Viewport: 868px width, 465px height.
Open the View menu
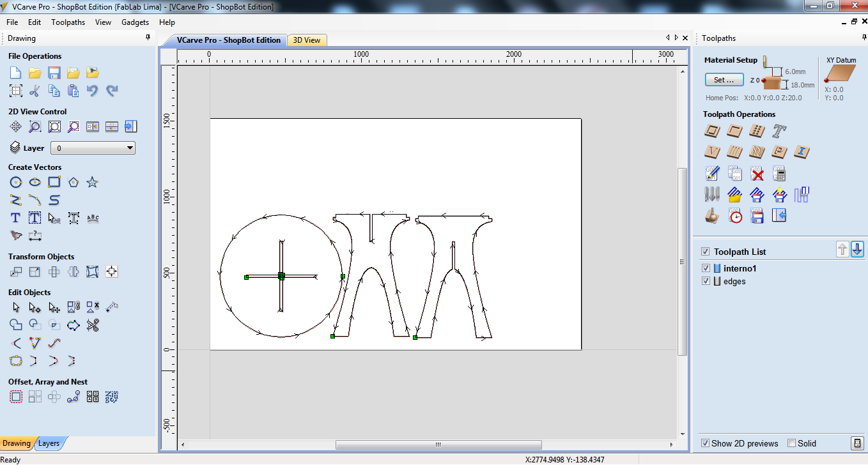[x=104, y=22]
